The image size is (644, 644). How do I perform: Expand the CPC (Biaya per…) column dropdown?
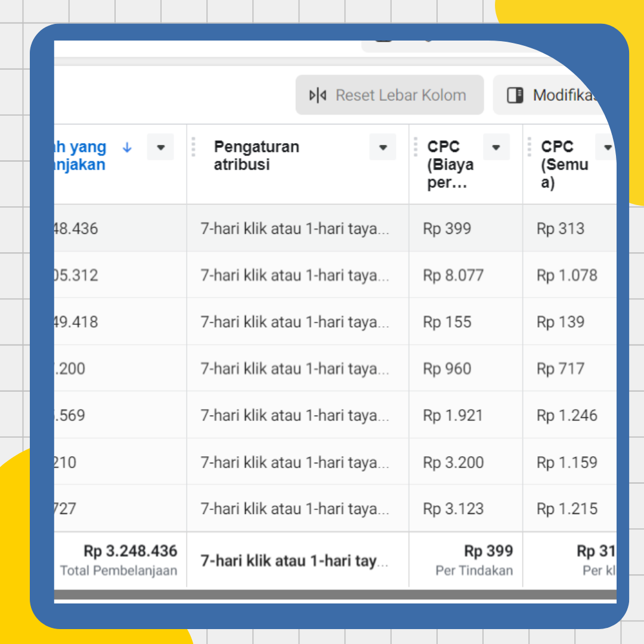point(496,147)
